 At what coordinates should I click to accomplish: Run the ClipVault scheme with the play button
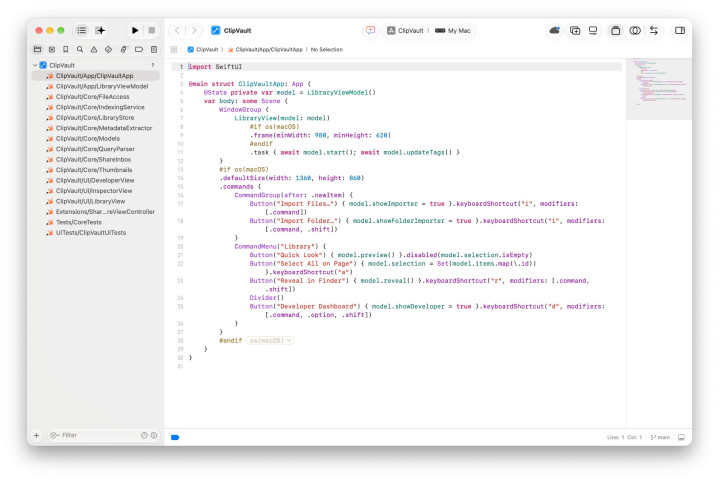point(135,30)
